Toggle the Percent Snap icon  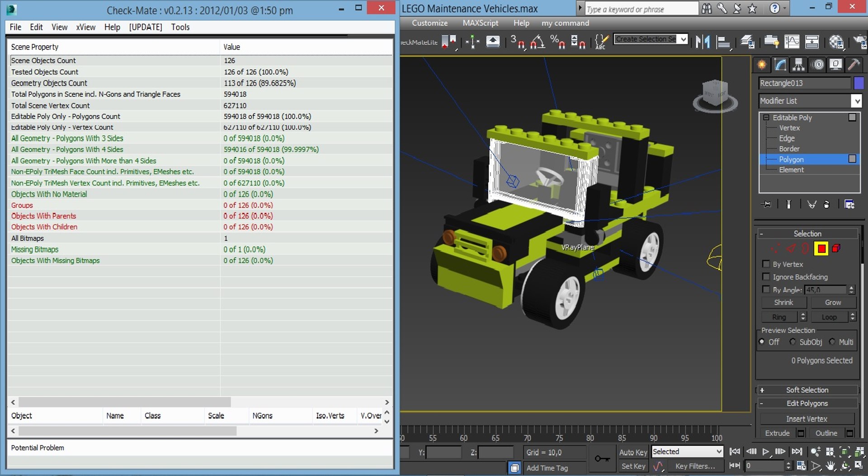click(557, 42)
